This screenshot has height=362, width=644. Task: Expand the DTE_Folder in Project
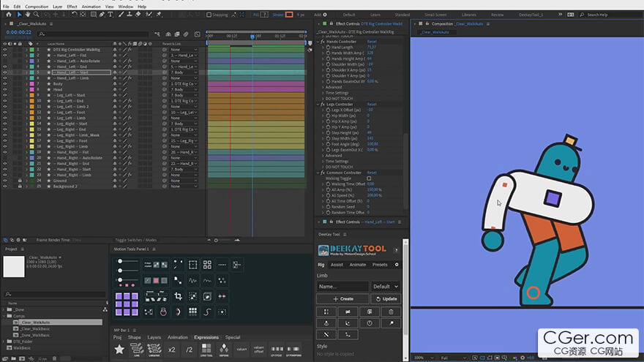point(4,342)
